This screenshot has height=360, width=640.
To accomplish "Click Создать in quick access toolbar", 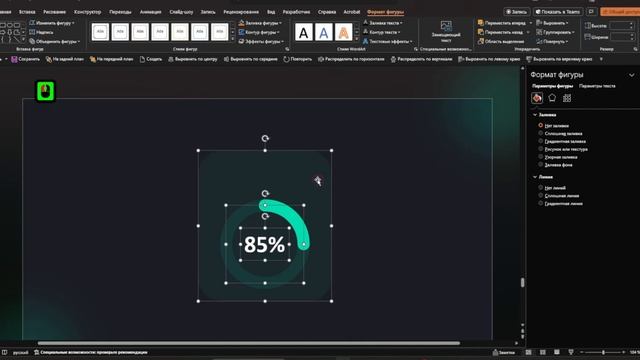I will tap(151, 59).
